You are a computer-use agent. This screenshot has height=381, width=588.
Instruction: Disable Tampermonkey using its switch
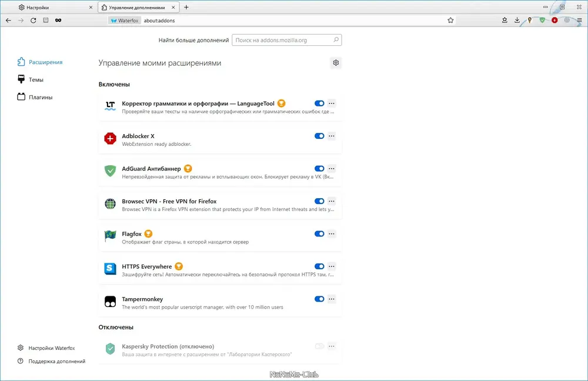(x=319, y=299)
